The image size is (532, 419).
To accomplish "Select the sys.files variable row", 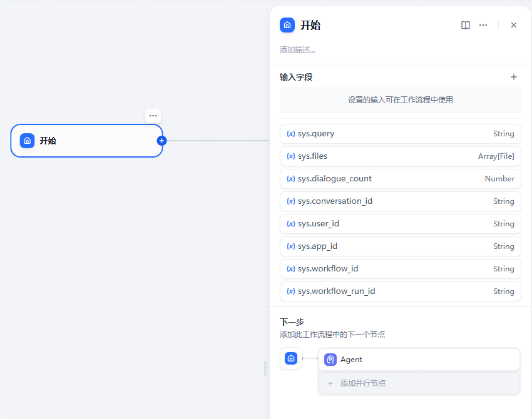I will point(400,156).
